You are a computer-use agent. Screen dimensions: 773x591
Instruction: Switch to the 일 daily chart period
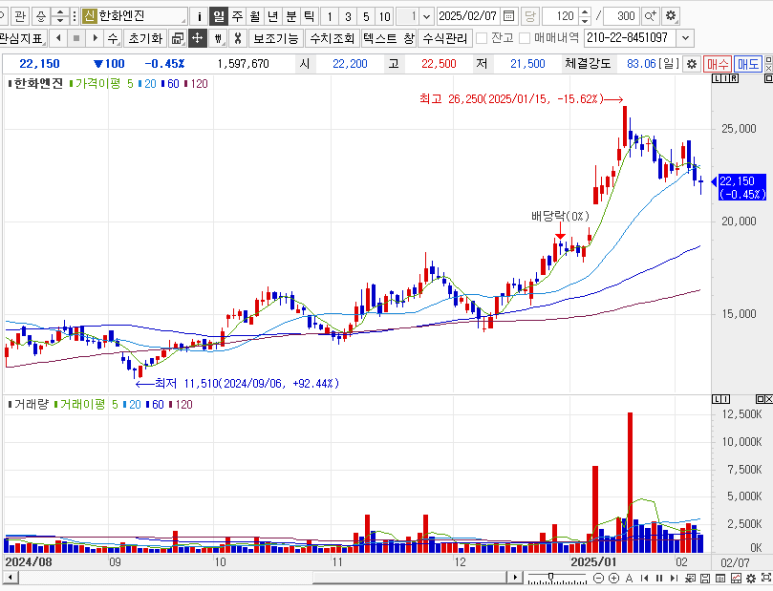(218, 16)
